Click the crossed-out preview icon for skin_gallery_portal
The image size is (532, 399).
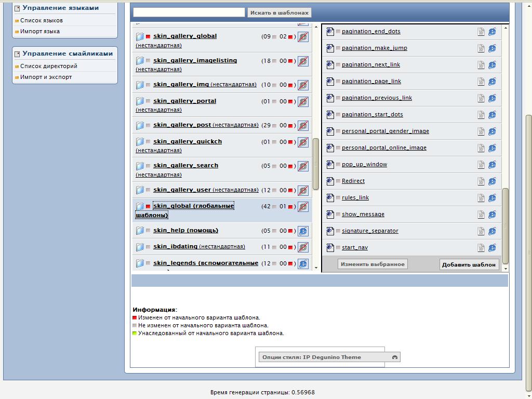coord(303,101)
